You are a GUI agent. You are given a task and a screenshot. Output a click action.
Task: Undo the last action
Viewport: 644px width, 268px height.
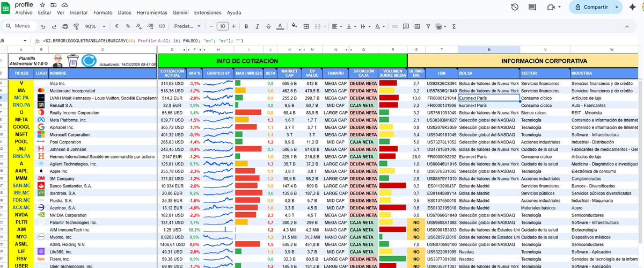click(x=43, y=26)
